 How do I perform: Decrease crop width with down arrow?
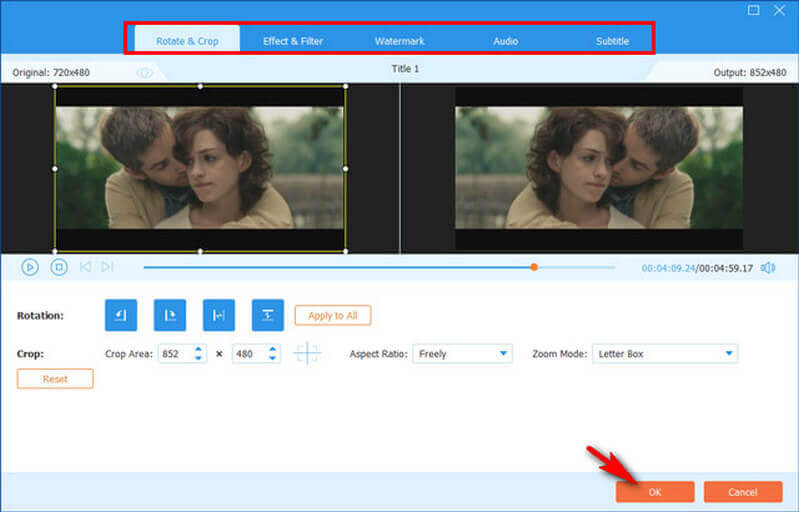[199, 358]
